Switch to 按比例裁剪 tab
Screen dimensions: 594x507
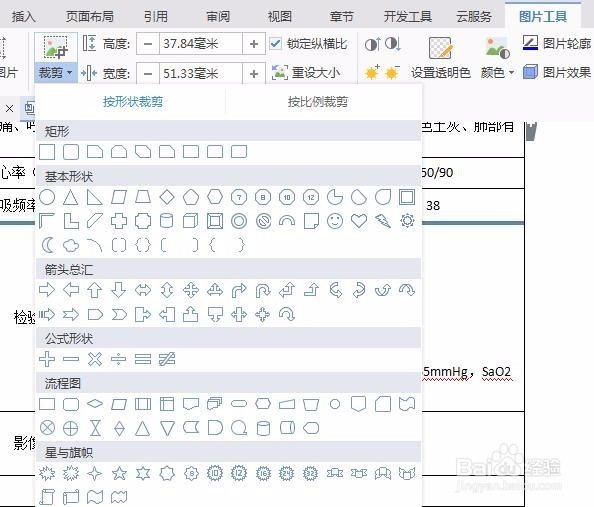(317, 102)
